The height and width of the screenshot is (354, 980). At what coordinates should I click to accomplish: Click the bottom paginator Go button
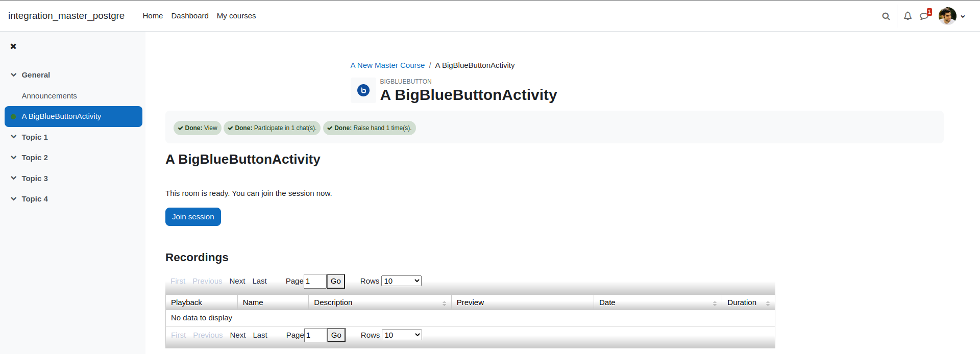[336, 335]
